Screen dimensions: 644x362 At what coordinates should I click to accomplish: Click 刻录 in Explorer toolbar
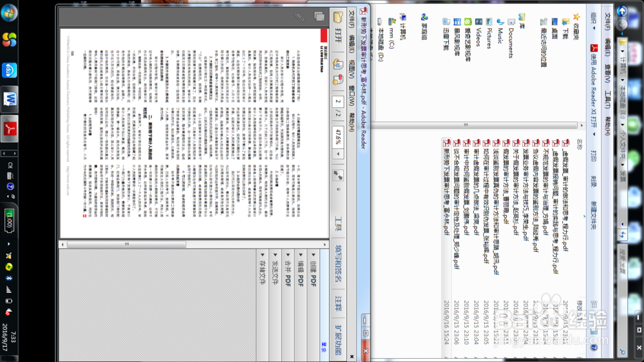(x=594, y=181)
